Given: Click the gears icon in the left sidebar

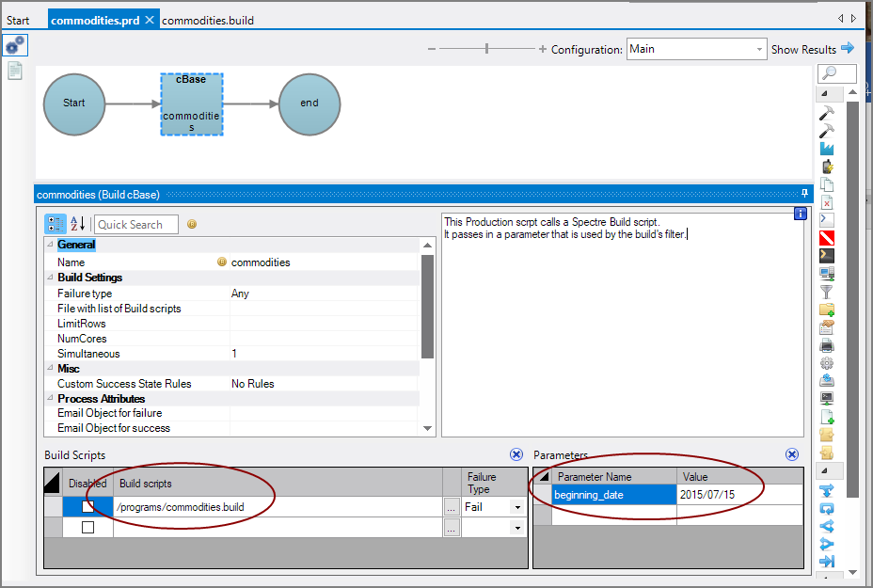Looking at the screenshot, I should tap(15, 45).
